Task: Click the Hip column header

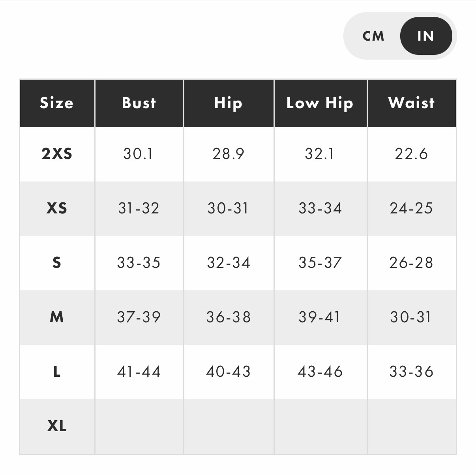Action: tap(229, 103)
